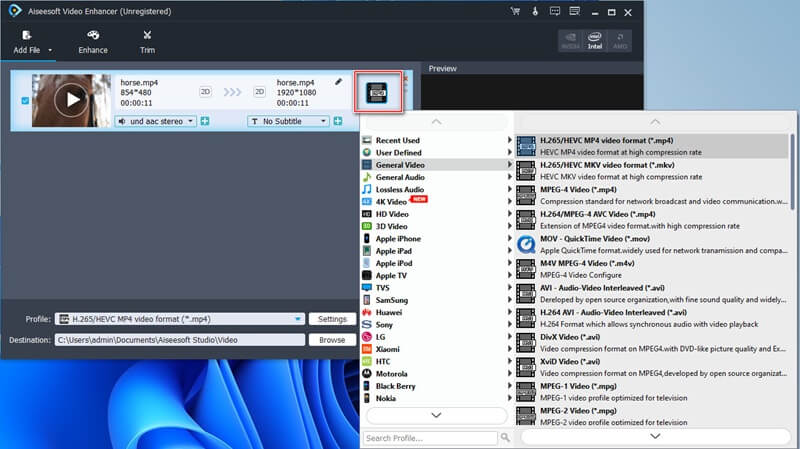Click the pencil icon to rename output
Image resolution: width=800 pixels, height=449 pixels.
[x=338, y=81]
